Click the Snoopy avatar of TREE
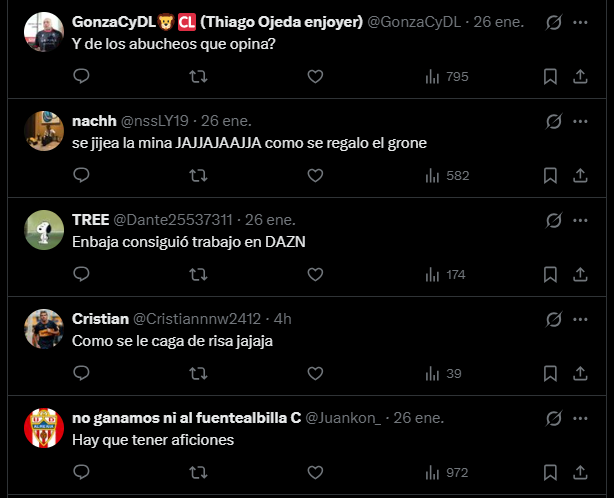 43,230
